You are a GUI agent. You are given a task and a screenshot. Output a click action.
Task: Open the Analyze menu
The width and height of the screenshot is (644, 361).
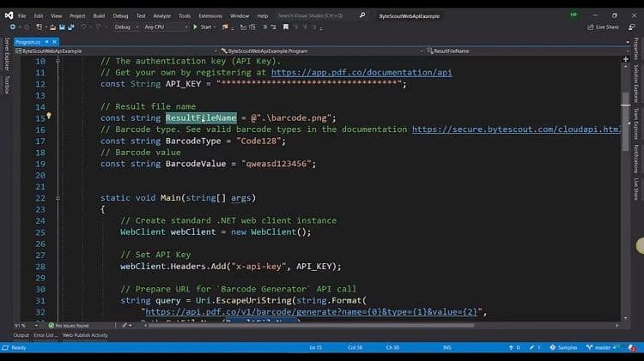click(161, 15)
